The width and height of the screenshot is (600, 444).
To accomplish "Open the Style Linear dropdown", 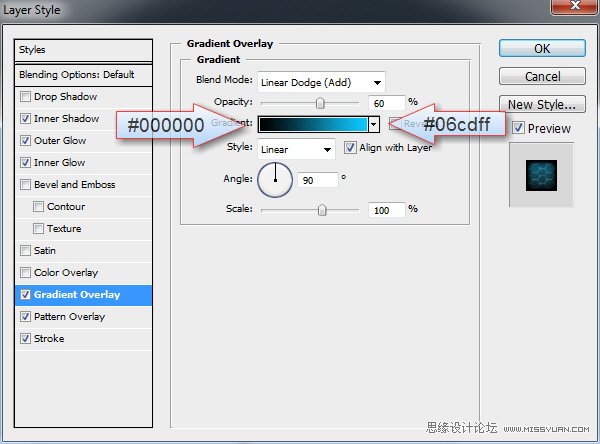I will [297, 149].
